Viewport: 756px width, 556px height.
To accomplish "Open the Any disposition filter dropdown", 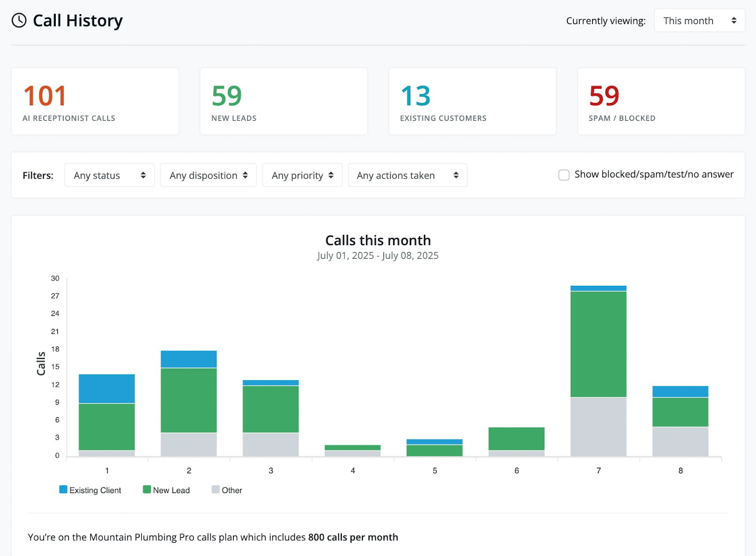I will pos(208,175).
